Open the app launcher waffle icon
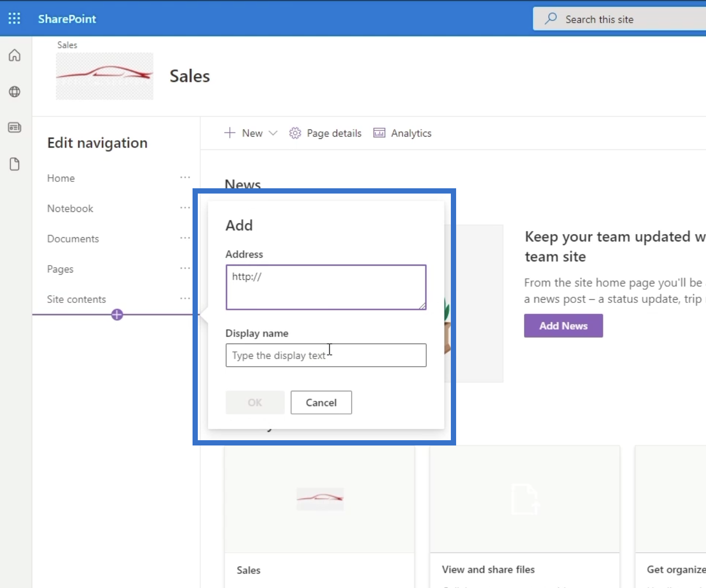The height and width of the screenshot is (588, 706). pyautogui.click(x=14, y=19)
